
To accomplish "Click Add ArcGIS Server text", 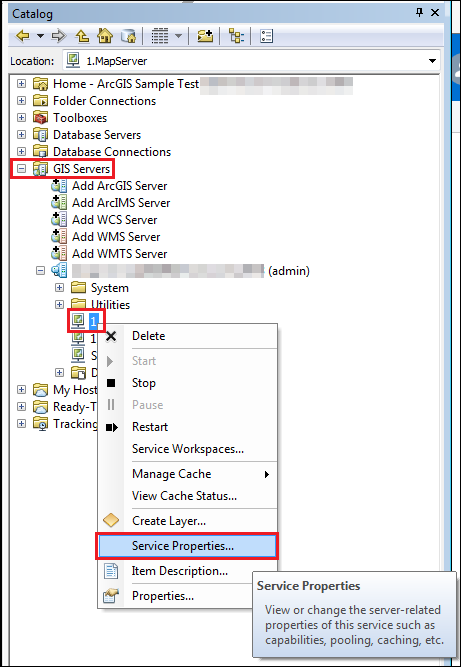I will (x=120, y=186).
